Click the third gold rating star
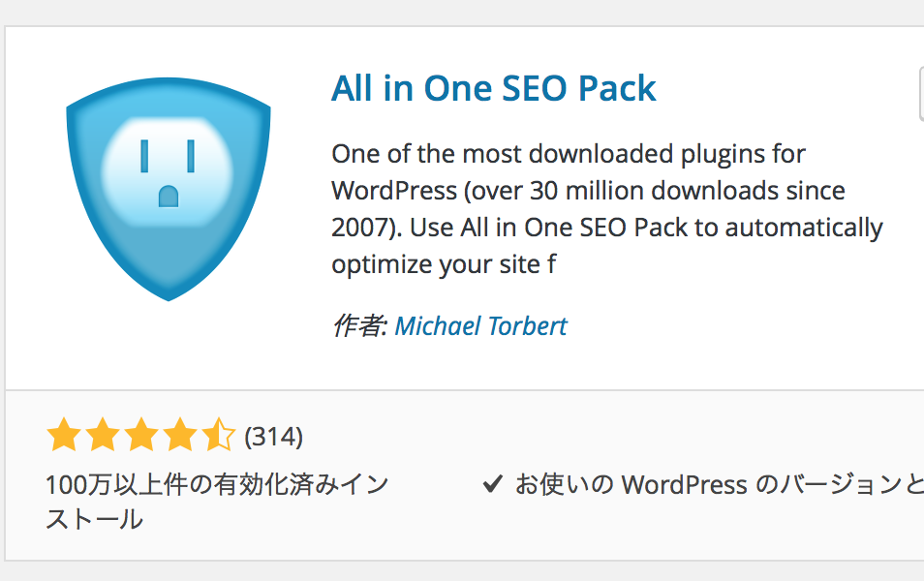This screenshot has width=924, height=581. point(141,437)
